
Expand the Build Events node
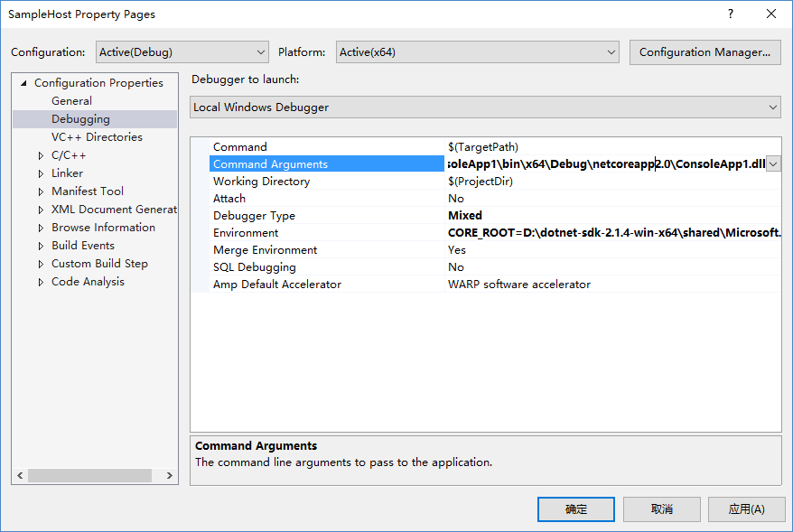40,245
